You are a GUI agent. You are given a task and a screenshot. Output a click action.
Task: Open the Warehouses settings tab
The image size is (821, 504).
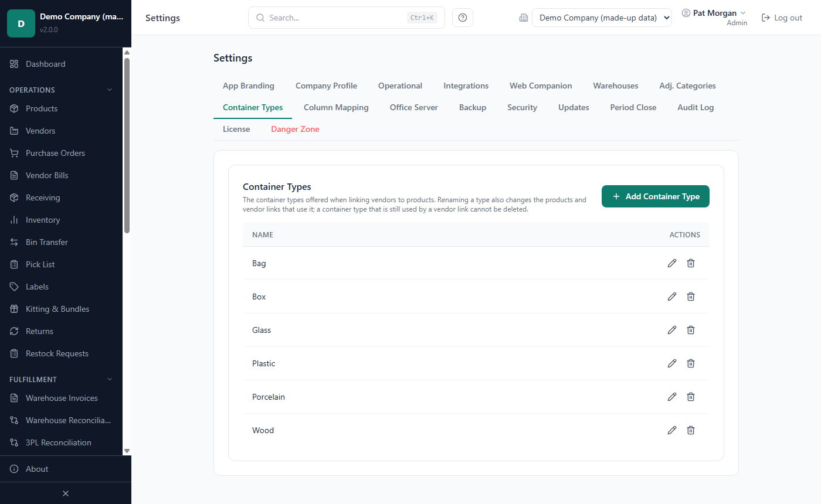(x=616, y=86)
